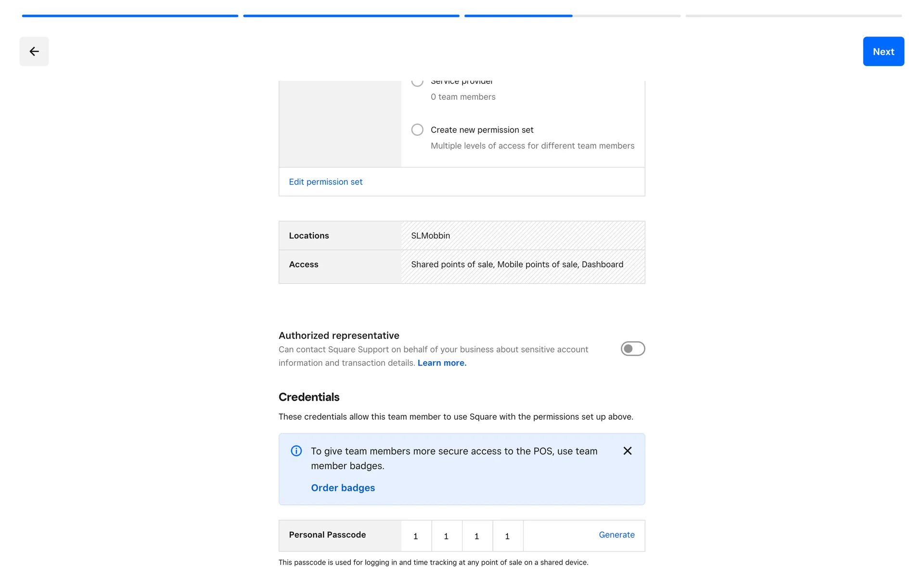924x578 pixels.
Task: Dismiss the team member badges info banner
Action: pos(627,451)
